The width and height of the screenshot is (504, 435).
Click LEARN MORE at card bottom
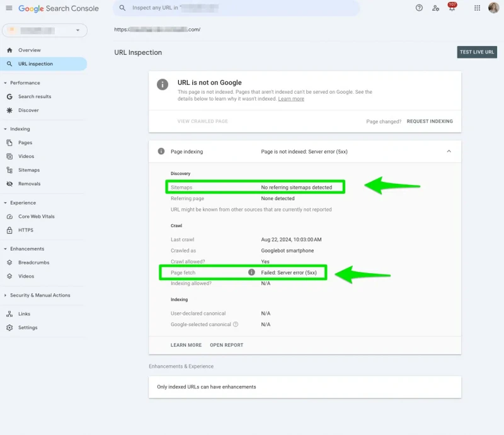pyautogui.click(x=186, y=345)
